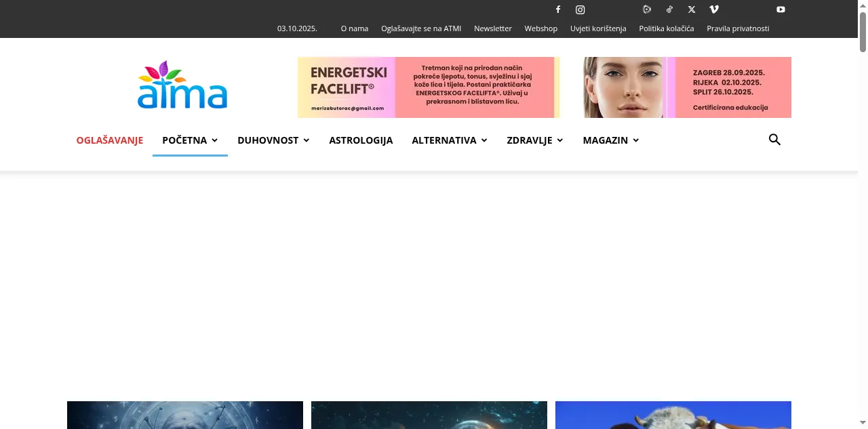This screenshot has width=868, height=429.
Task: Expand the Početna chevron
Action: click(x=214, y=140)
